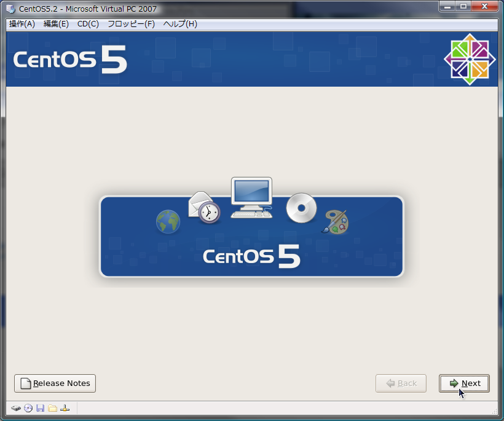Close the Virtual PC window
The width and height of the screenshot is (504, 421).
coord(485,6)
